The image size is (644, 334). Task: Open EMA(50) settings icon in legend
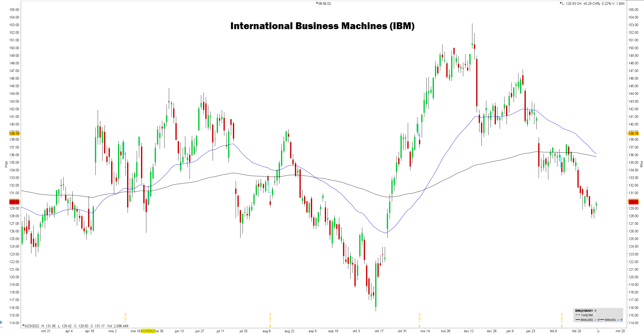point(621,320)
